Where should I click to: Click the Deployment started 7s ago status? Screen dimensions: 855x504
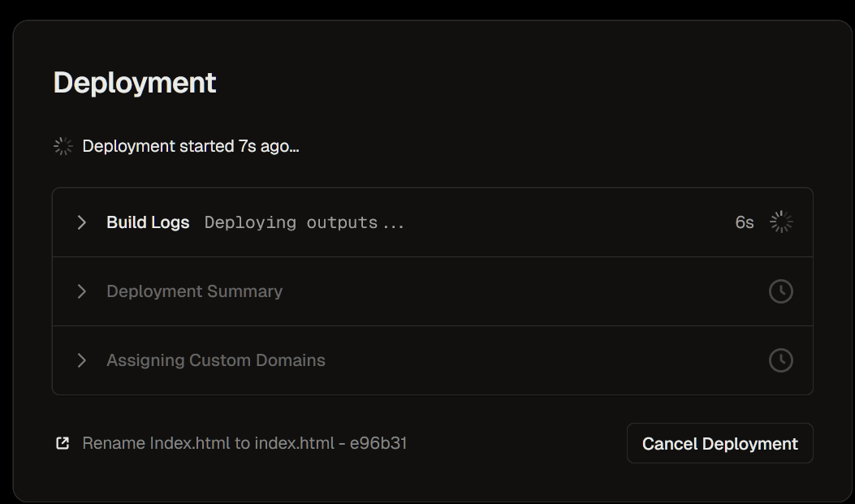191,146
